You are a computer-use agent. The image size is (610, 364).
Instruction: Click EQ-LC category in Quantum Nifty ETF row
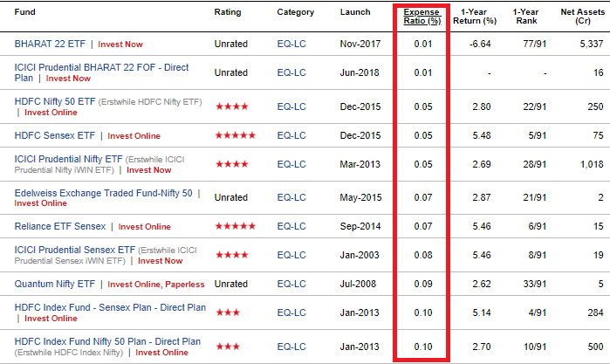(291, 285)
